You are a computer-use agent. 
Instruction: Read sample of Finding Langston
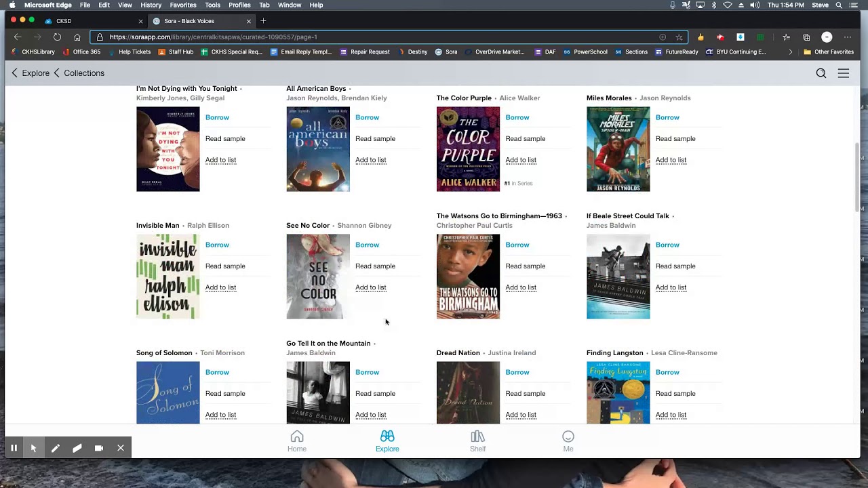point(675,394)
